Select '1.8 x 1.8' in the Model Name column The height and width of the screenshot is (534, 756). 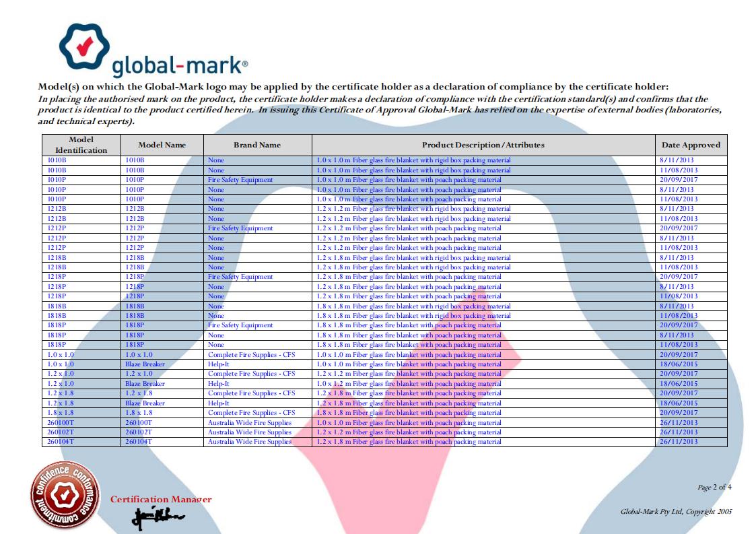click(x=139, y=413)
